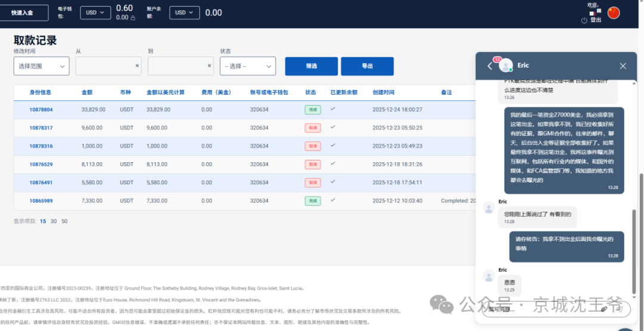The width and height of the screenshot is (644, 331).
Task: Click the 写消息 chat message input field
Action: coord(537,309)
